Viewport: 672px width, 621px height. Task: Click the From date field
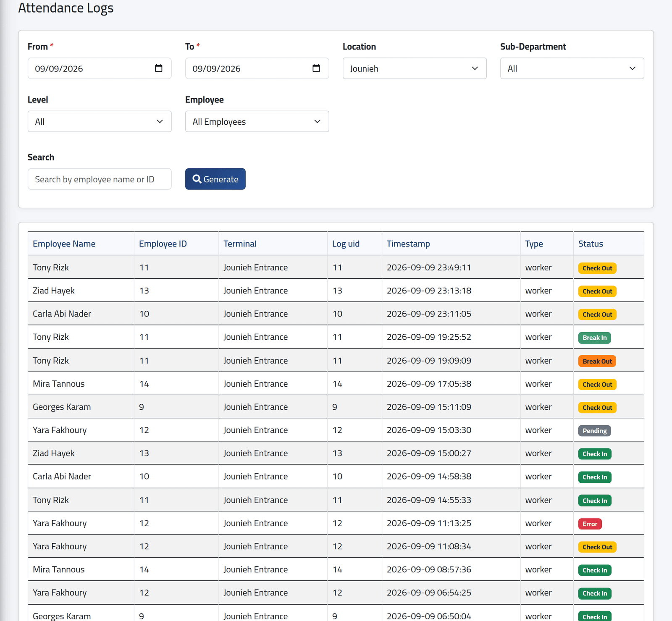pos(100,68)
